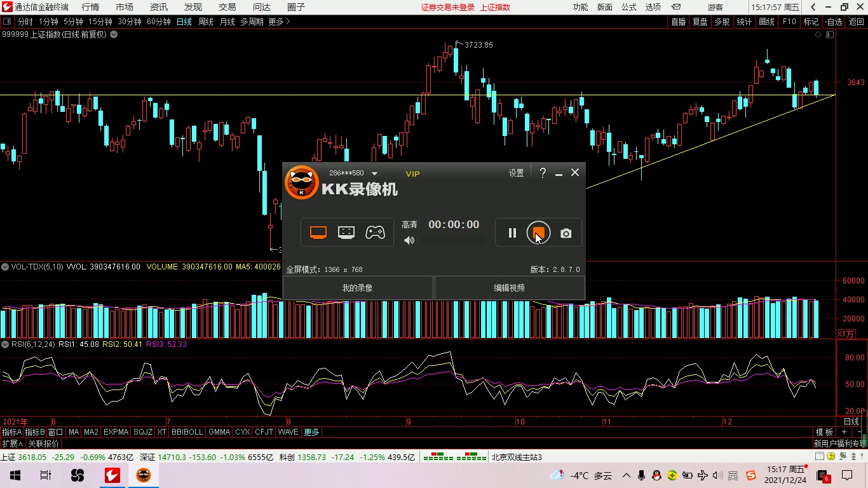Open the mail envelope icon in title bar

coord(675,7)
